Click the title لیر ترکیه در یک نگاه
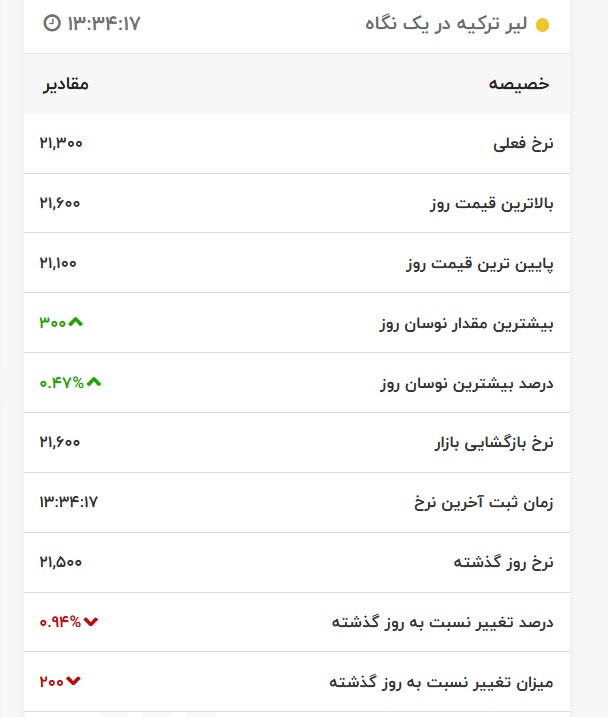 (x=447, y=24)
